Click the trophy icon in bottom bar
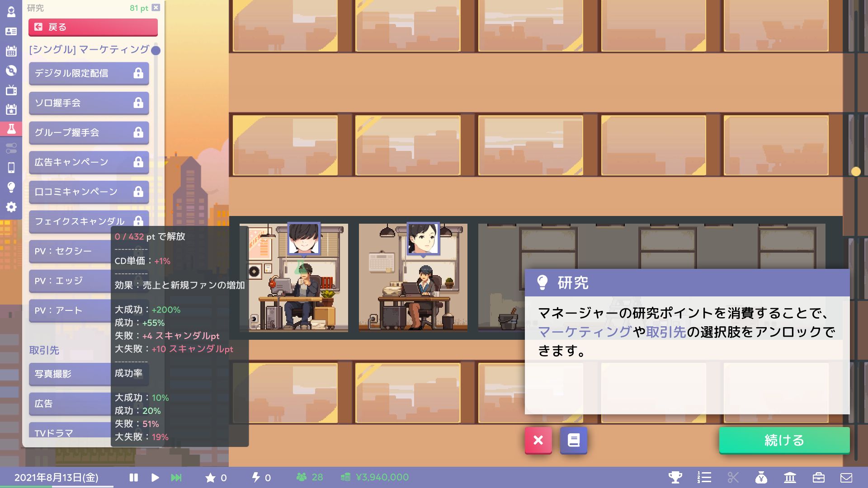Image resolution: width=868 pixels, height=488 pixels. pos(675,477)
